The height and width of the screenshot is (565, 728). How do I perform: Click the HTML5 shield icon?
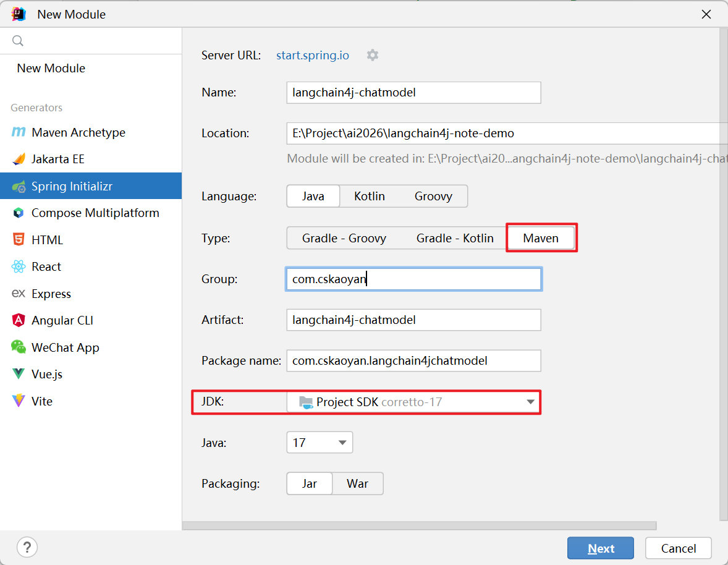[x=19, y=240]
